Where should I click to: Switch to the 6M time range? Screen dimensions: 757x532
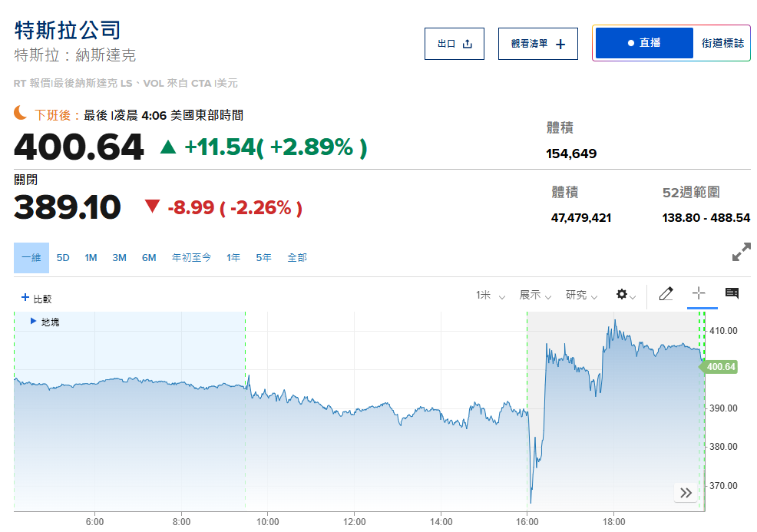[x=149, y=258]
